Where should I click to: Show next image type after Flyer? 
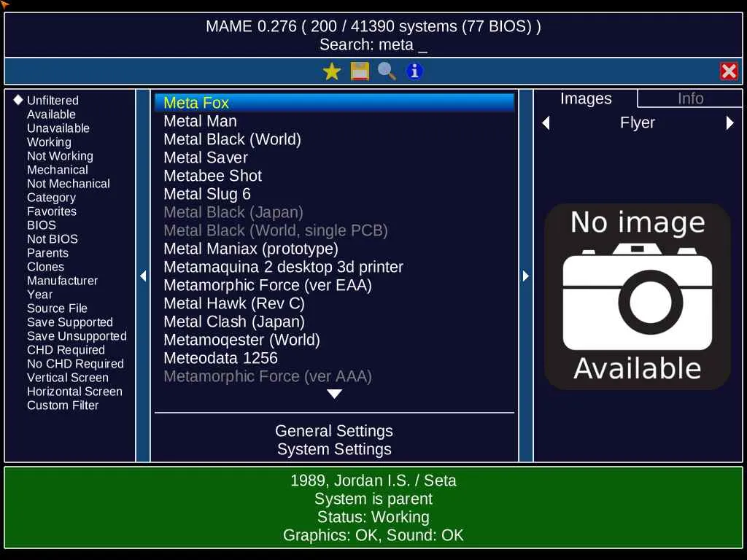coord(729,122)
